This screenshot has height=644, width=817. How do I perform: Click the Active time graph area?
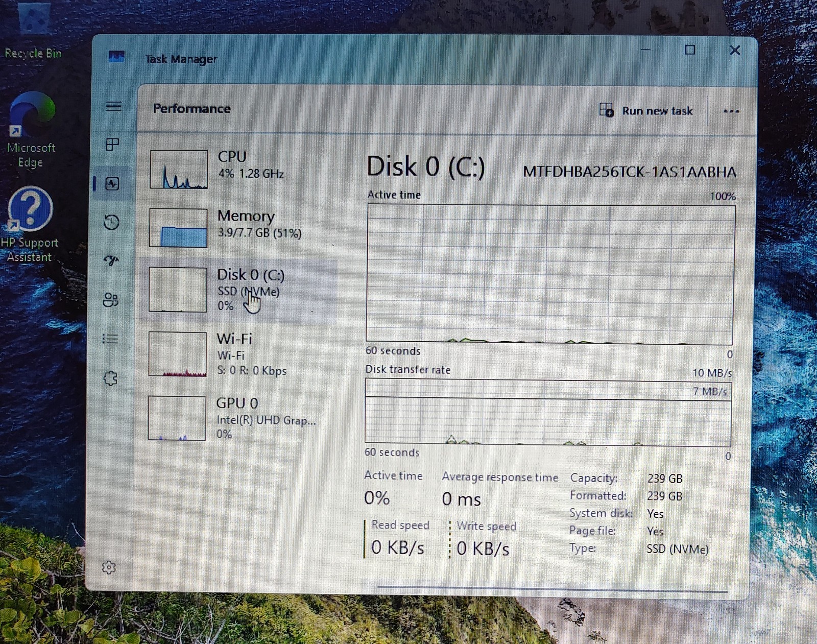[550, 274]
